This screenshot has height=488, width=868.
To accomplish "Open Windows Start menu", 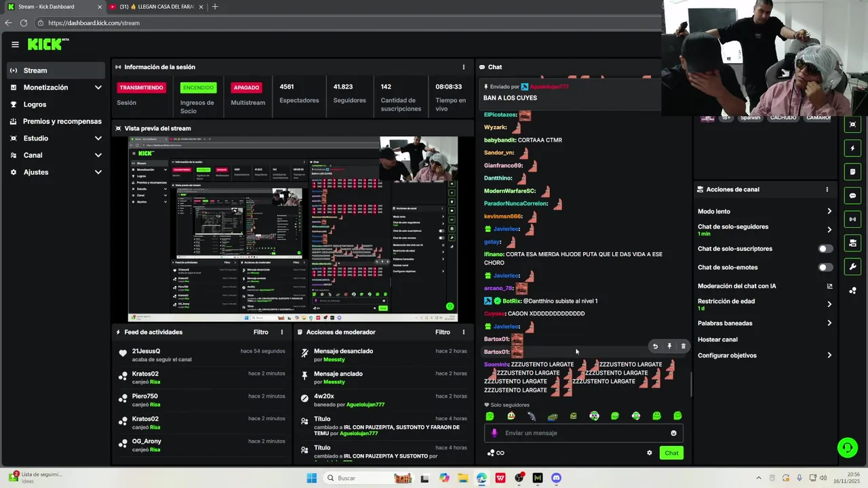I will 312,478.
